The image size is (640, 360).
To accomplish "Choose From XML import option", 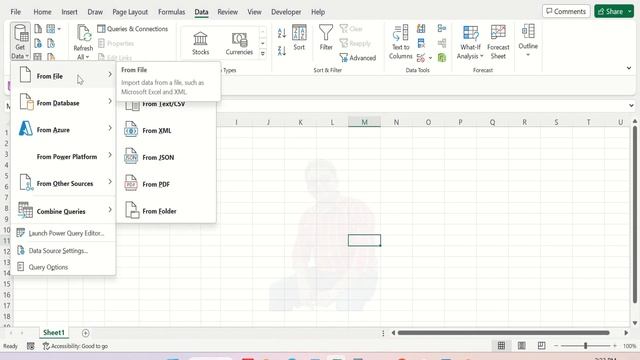I will click(166, 131).
